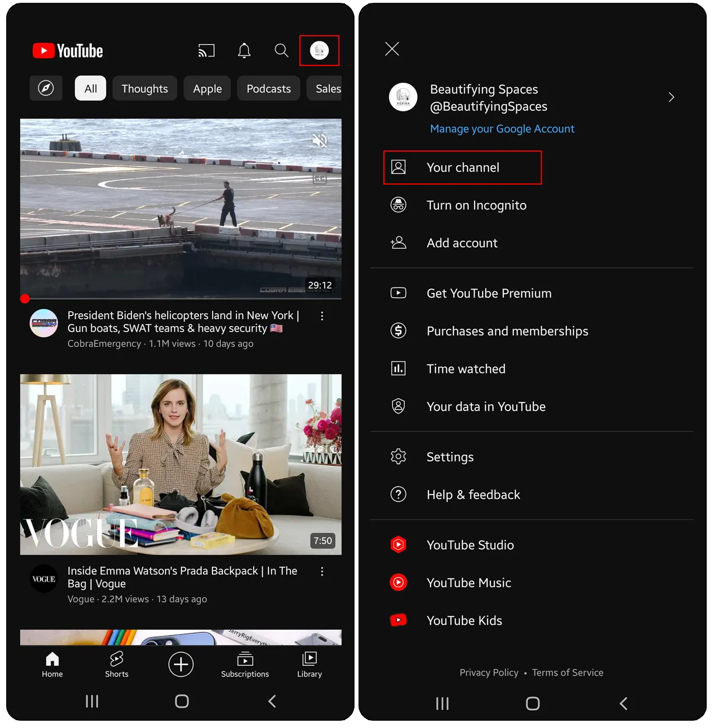Open the Explore compass chip
The image size is (719, 728).
tap(46, 88)
